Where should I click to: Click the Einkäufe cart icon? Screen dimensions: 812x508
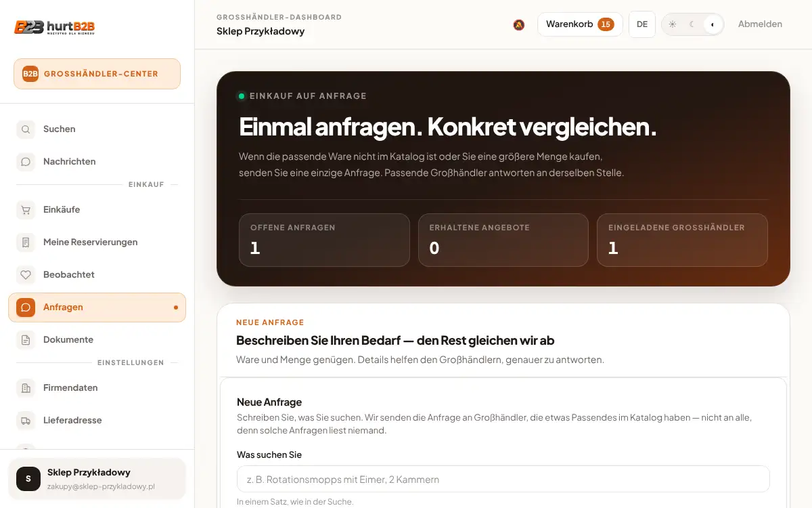[26, 210]
